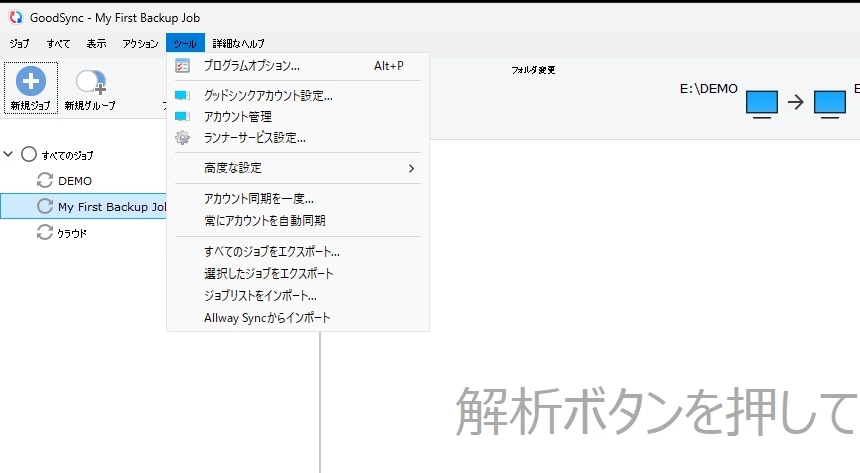Select the DEMO job in tree
Viewport: 860px width, 473px height.
[x=75, y=181]
